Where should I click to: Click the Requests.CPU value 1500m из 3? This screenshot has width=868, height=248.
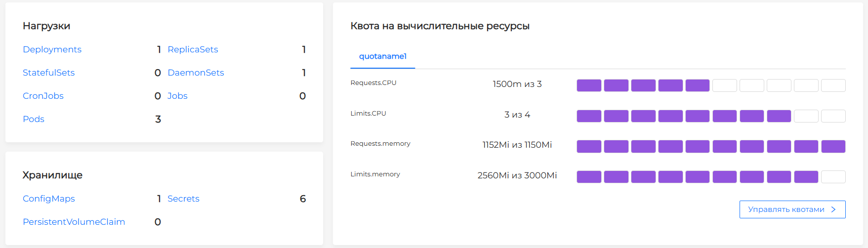tap(517, 84)
